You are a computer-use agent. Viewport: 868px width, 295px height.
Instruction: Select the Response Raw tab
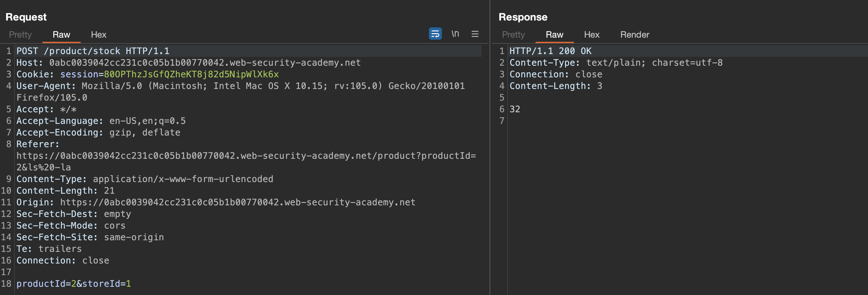(x=554, y=35)
